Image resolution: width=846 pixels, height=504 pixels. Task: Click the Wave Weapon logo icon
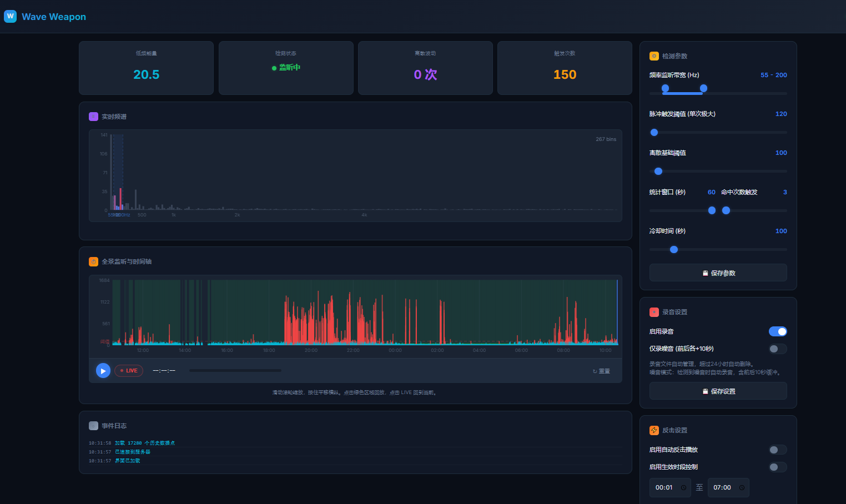(10, 16)
